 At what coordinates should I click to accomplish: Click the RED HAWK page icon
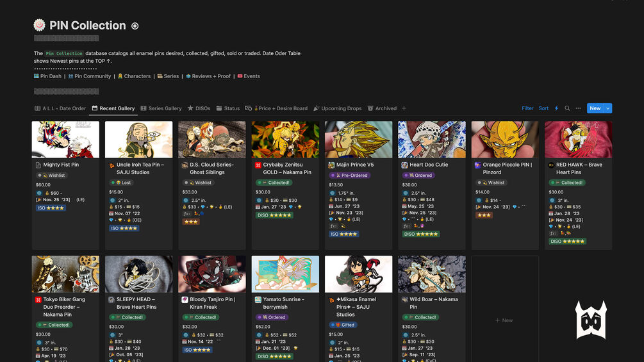pyautogui.click(x=551, y=165)
